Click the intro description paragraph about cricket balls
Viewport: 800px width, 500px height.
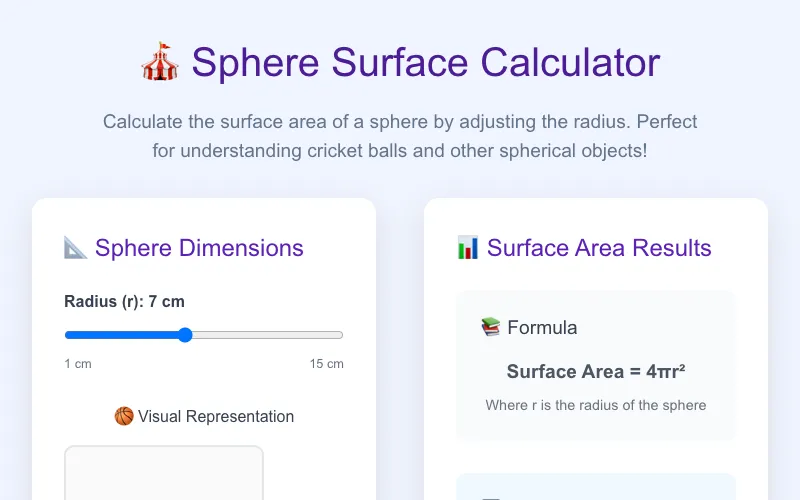(400, 136)
